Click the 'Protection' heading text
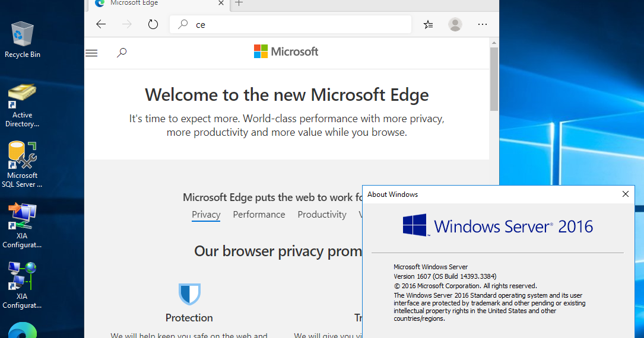 [x=189, y=318]
